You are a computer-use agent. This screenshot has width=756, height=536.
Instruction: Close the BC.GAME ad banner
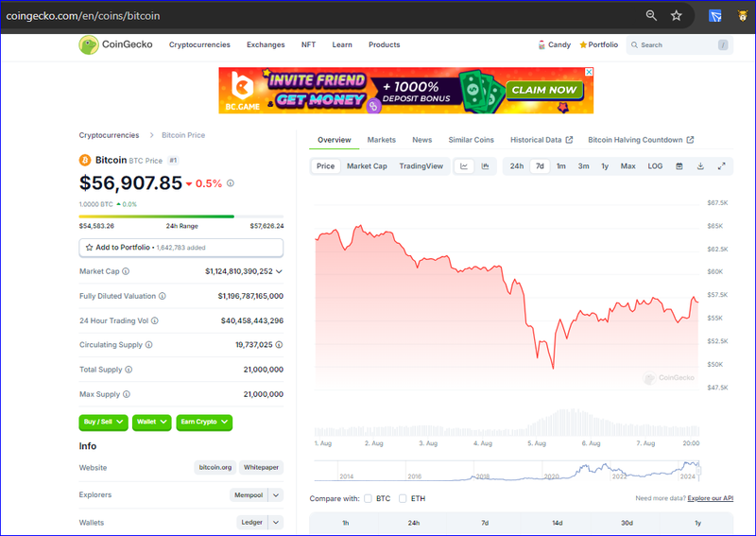click(x=589, y=72)
